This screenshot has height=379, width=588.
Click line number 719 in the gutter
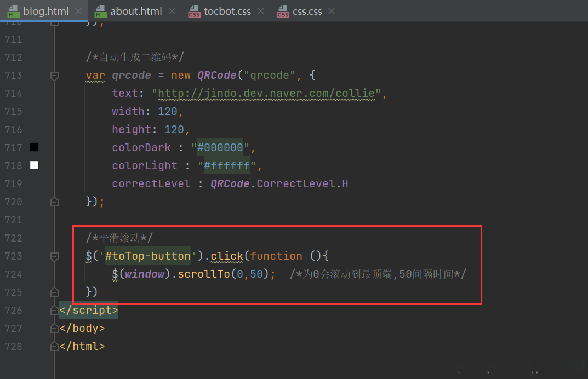point(14,183)
